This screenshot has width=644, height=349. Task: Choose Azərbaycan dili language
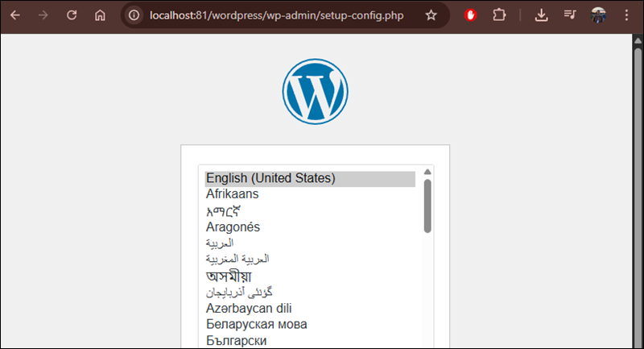310,309
